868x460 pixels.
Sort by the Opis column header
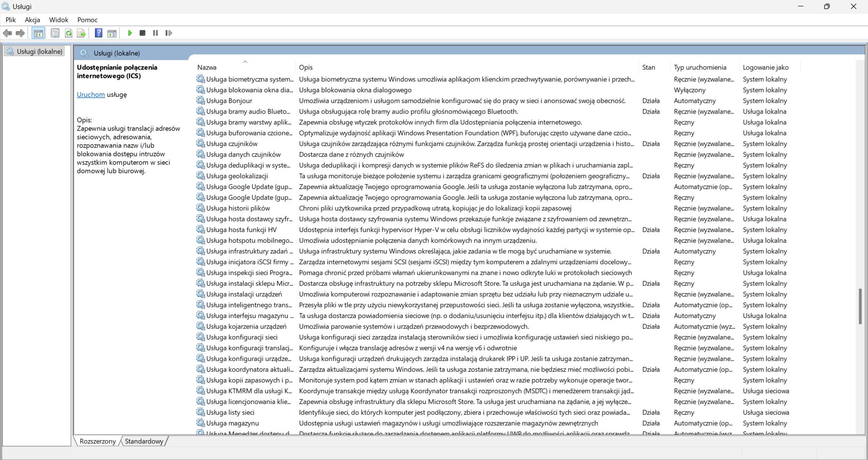click(467, 67)
